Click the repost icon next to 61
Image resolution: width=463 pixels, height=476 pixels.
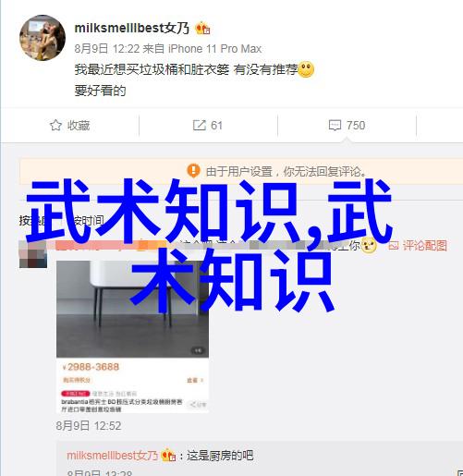click(x=199, y=125)
